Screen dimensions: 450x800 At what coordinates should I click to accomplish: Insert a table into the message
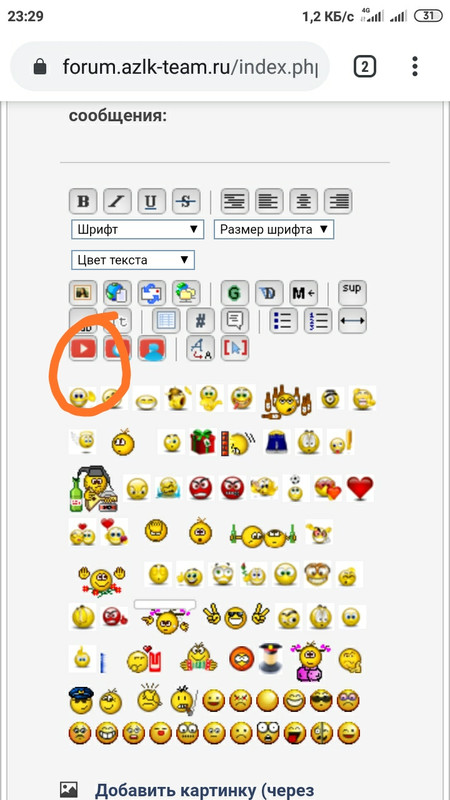(x=166, y=320)
